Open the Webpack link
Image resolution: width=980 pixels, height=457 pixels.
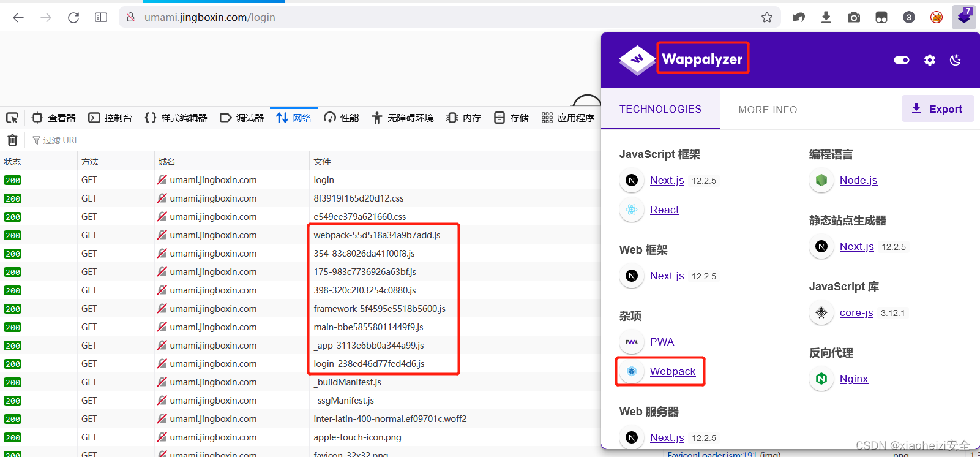[x=672, y=371]
